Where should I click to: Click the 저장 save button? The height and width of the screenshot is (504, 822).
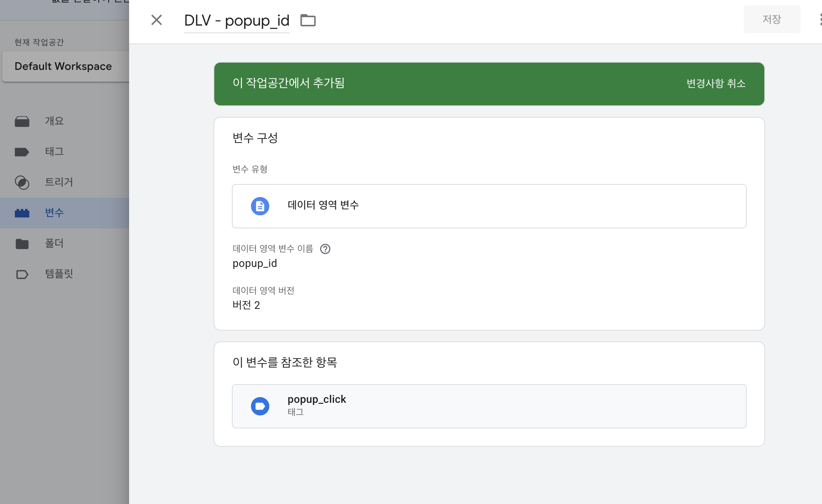coord(772,19)
